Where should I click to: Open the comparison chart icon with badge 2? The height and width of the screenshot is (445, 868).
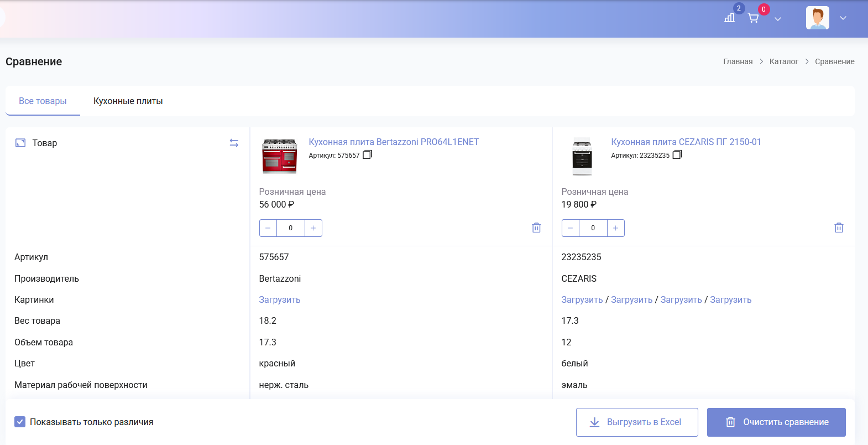pyautogui.click(x=730, y=18)
